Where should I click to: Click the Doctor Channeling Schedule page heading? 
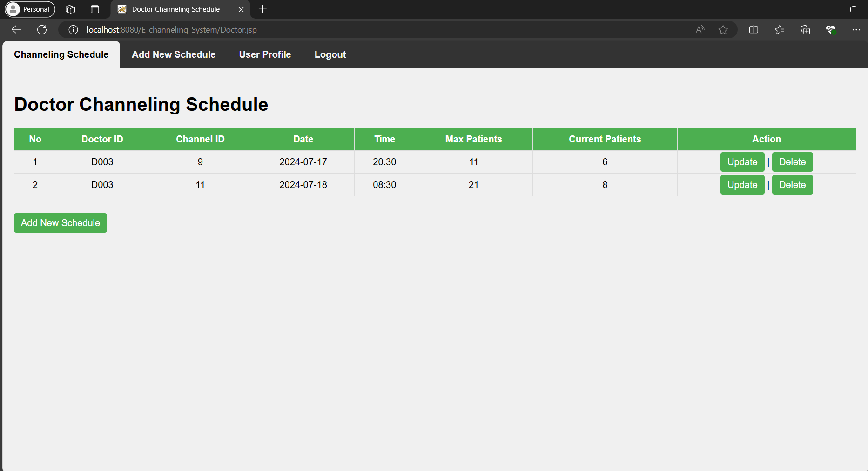click(141, 104)
